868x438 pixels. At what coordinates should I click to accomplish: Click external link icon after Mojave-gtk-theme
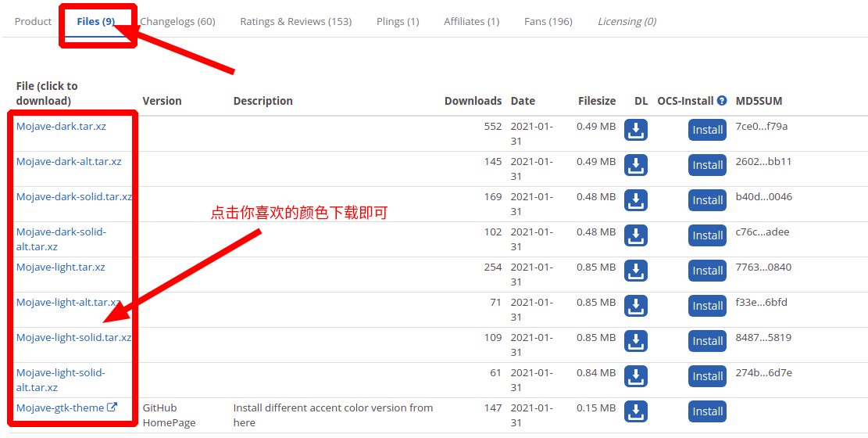pyautogui.click(x=112, y=407)
